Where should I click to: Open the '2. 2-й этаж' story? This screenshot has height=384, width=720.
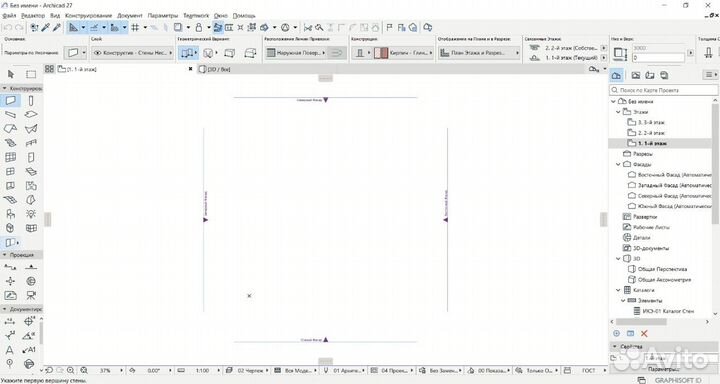[651, 133]
